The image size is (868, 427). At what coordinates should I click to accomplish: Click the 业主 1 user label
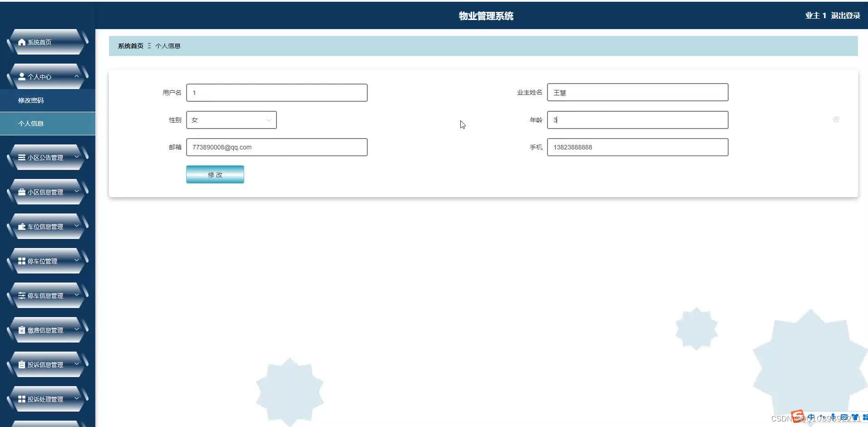pos(816,15)
